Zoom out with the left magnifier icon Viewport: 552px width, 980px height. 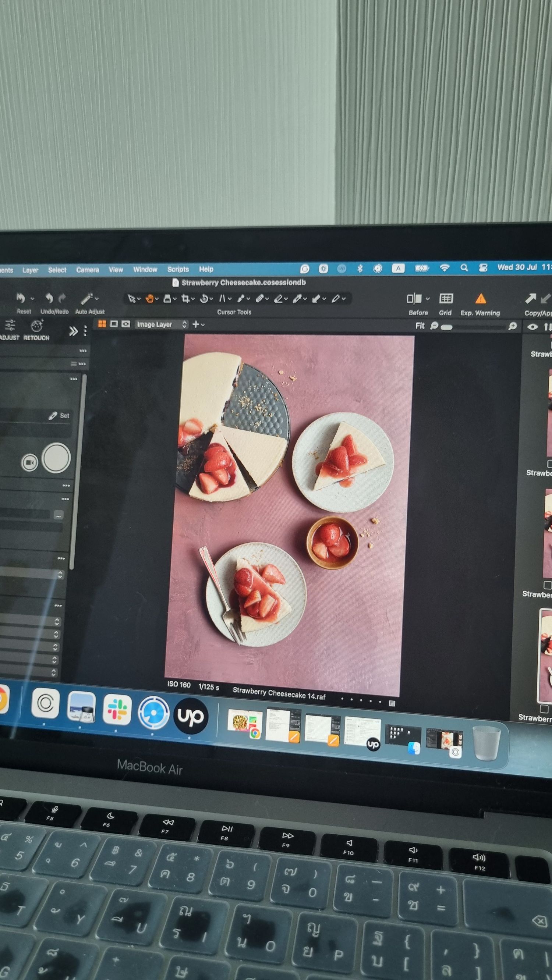tap(434, 326)
